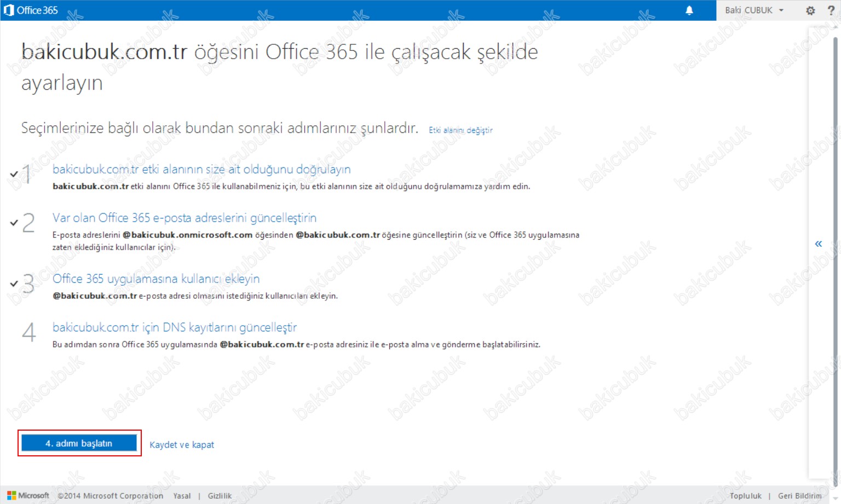Open the notifications bell

coord(689,10)
